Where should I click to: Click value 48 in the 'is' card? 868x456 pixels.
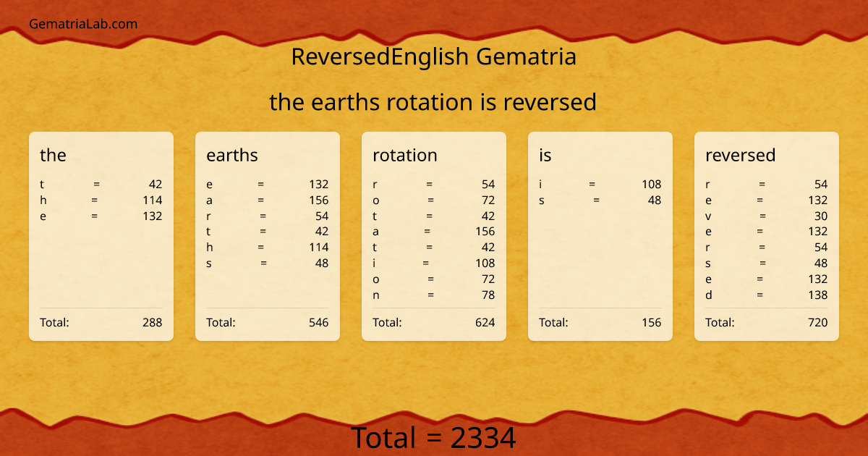(x=655, y=200)
